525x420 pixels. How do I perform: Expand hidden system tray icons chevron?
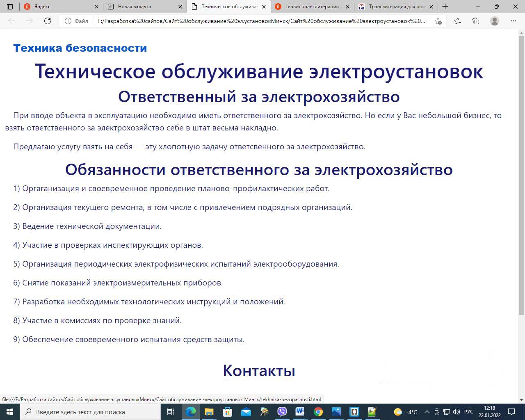tap(427, 412)
